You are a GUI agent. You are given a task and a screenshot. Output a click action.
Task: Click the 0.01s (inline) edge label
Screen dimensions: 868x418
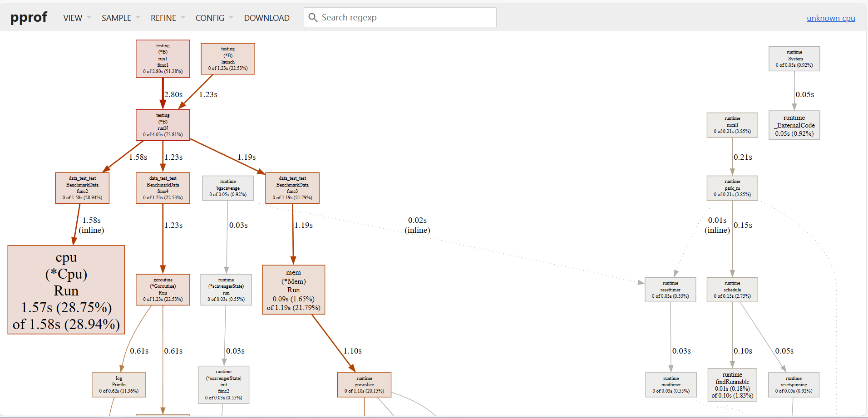point(717,225)
